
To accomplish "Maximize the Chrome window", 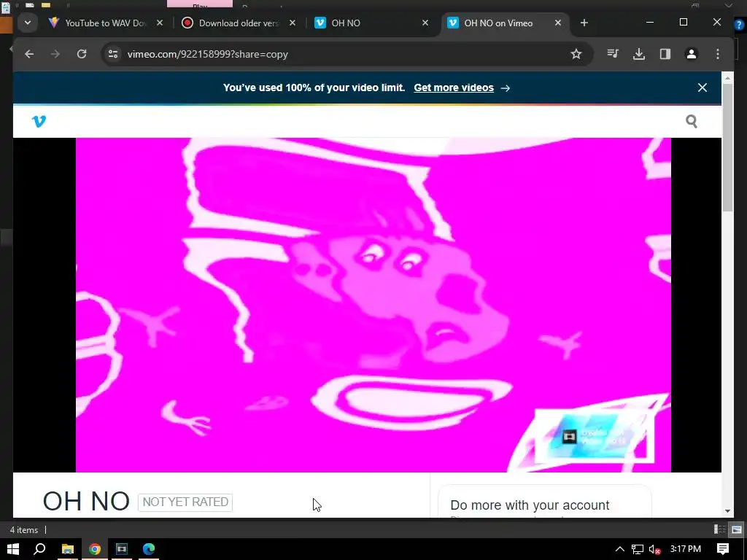I will [x=683, y=23].
